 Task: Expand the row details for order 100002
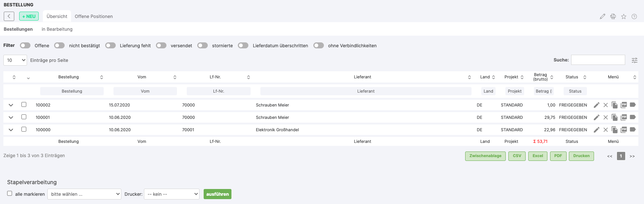[x=11, y=105]
